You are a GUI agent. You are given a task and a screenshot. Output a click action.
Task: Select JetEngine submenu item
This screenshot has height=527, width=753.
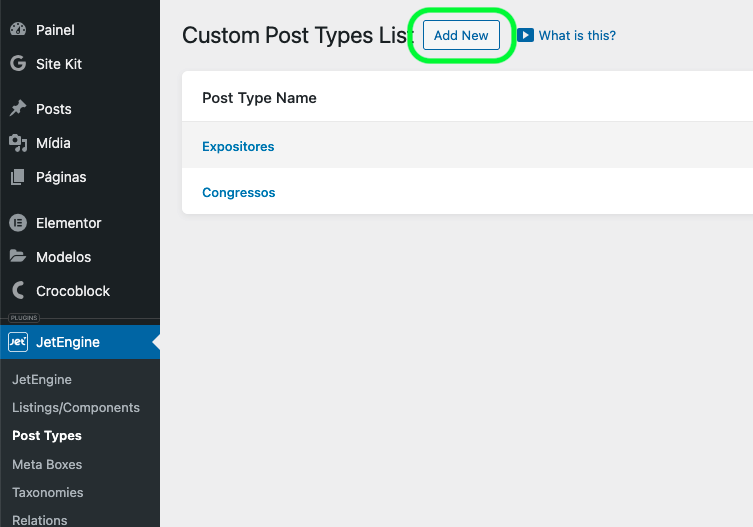pos(42,380)
